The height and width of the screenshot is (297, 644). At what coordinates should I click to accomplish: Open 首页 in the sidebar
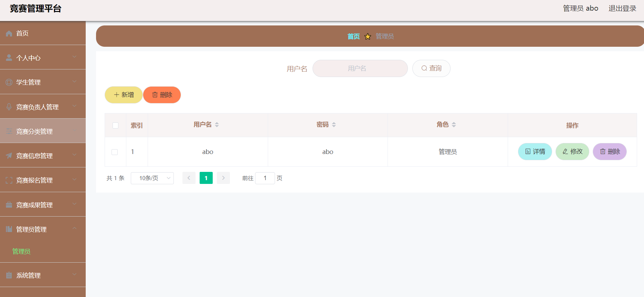pos(43,33)
